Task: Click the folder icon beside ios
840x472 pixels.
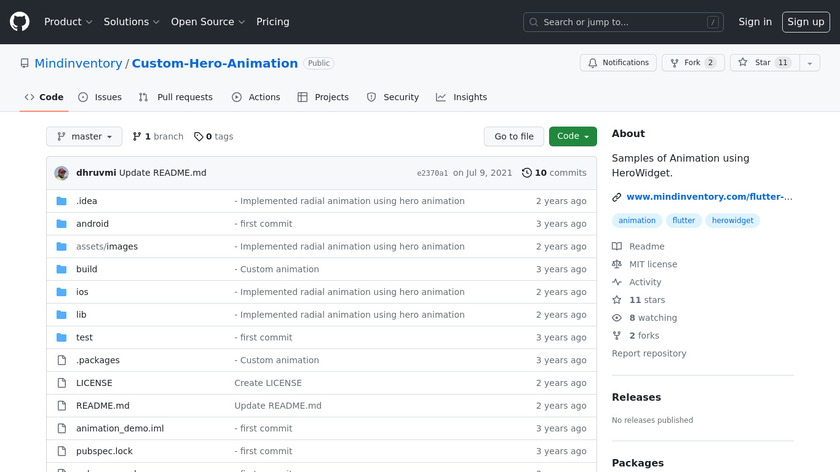Action: tap(62, 292)
